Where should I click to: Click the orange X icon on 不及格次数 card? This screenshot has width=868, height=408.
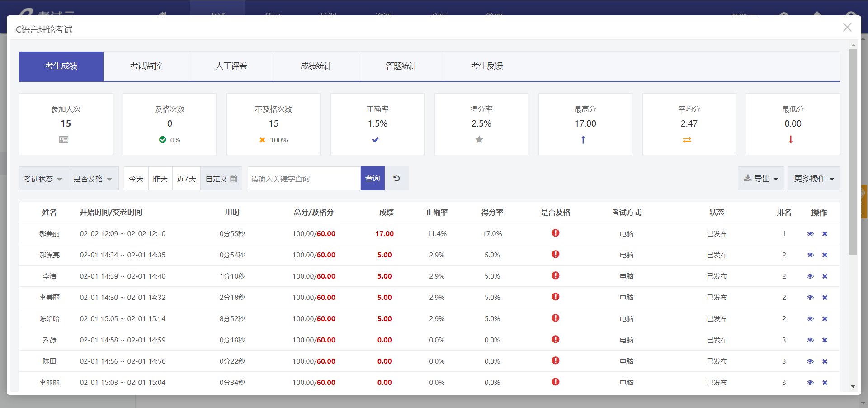point(262,140)
